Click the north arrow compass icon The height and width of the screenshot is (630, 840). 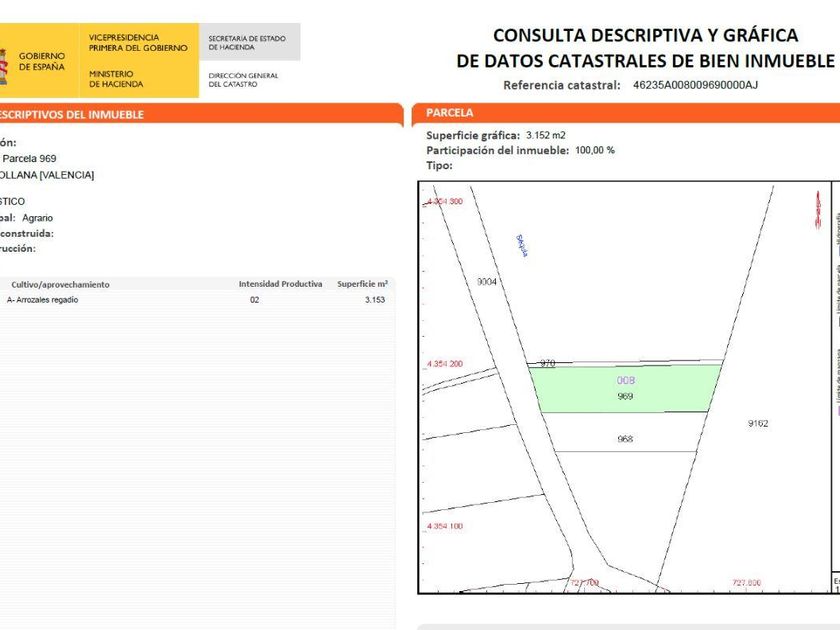pos(818,209)
